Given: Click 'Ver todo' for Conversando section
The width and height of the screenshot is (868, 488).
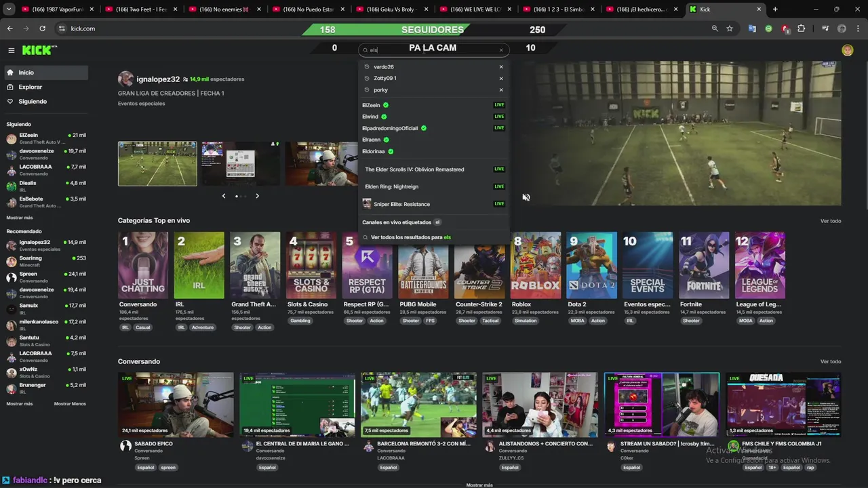Looking at the screenshot, I should click(x=831, y=361).
